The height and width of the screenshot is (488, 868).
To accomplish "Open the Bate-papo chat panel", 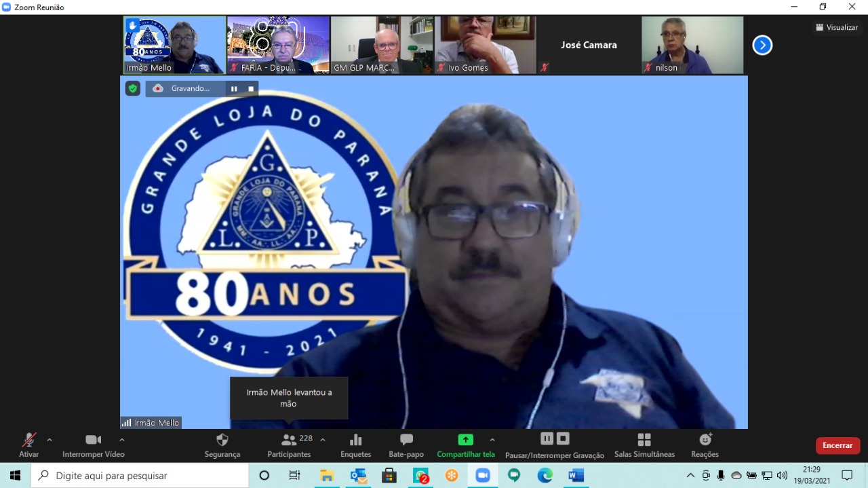I will [x=406, y=445].
